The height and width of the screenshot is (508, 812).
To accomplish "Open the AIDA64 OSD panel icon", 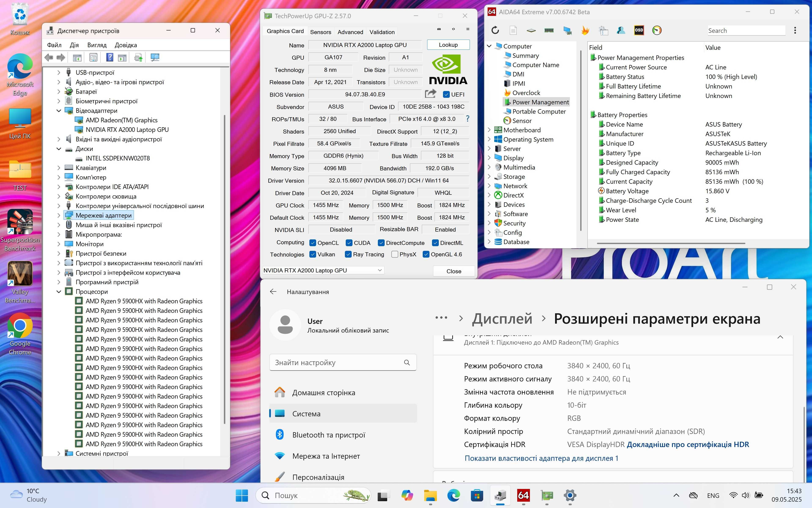I will coord(639,30).
